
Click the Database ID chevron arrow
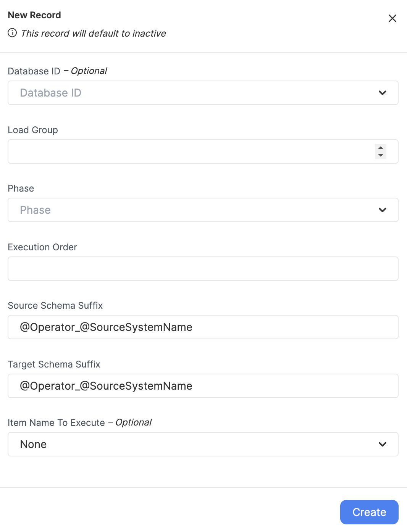click(x=382, y=93)
